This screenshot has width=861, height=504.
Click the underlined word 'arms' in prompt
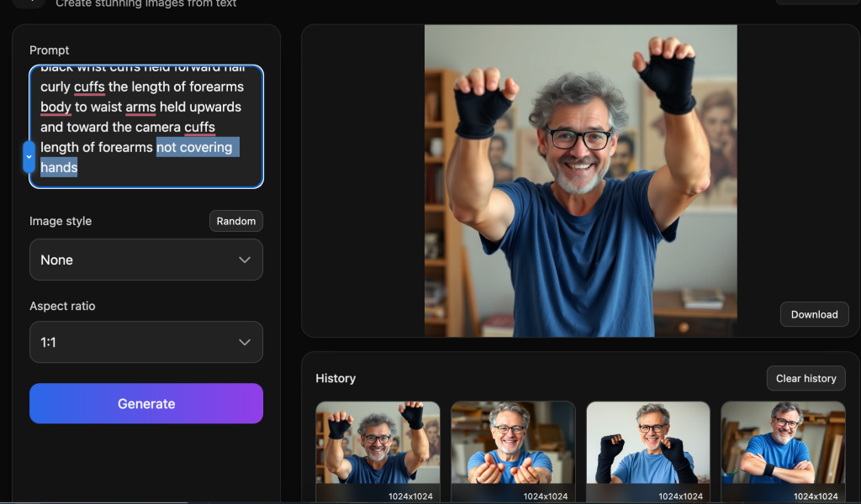(140, 107)
